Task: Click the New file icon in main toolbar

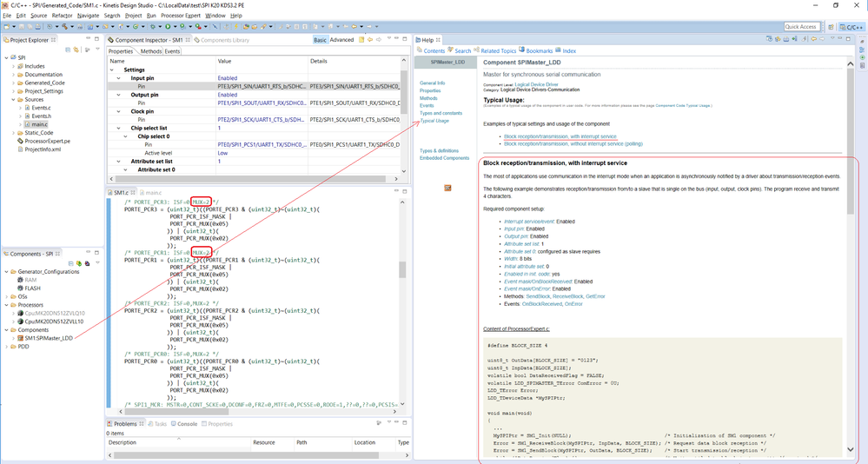Action: click(7, 26)
